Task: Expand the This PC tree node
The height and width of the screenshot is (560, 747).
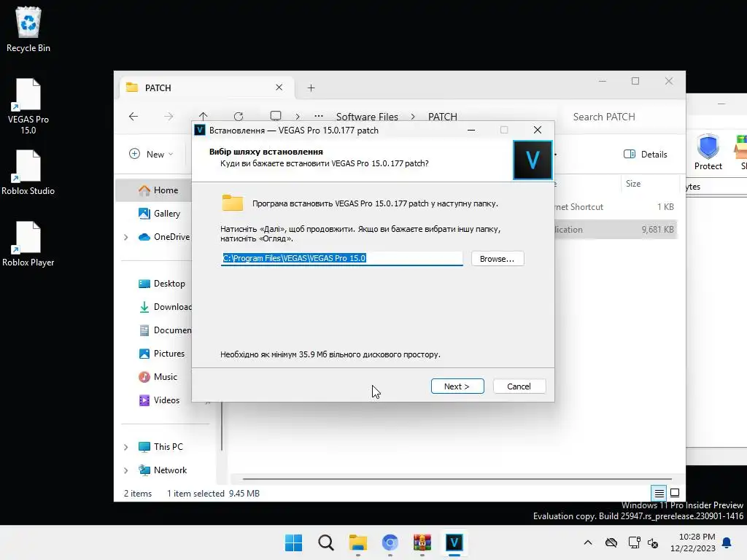Action: point(125,447)
